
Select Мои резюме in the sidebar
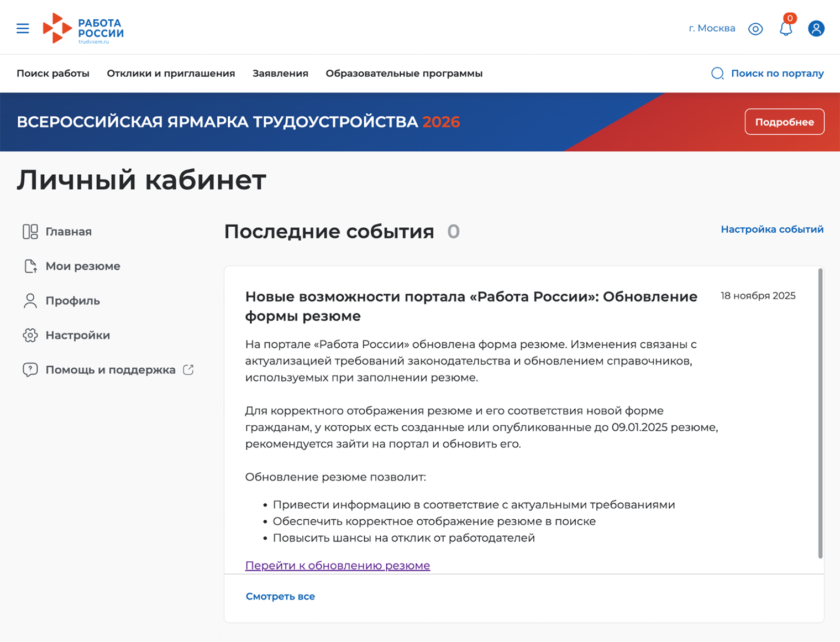(x=83, y=266)
